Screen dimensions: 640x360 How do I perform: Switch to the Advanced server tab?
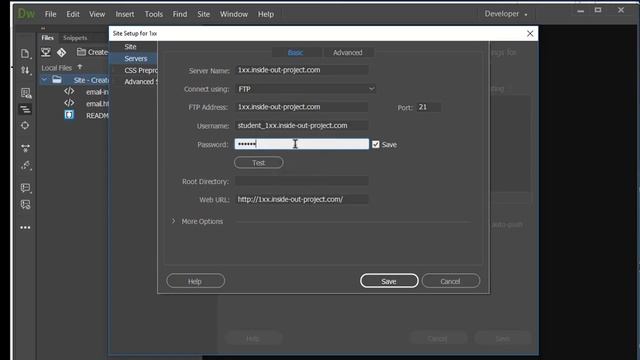tap(348, 52)
